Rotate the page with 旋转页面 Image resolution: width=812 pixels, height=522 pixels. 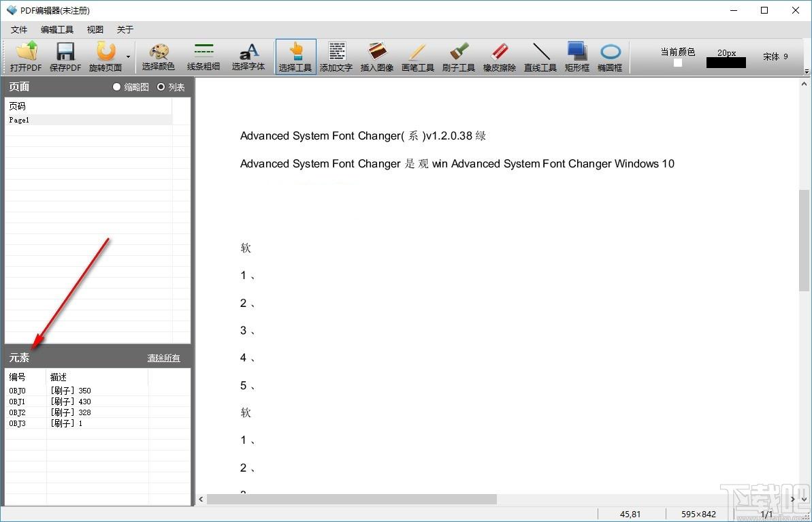[x=105, y=57]
